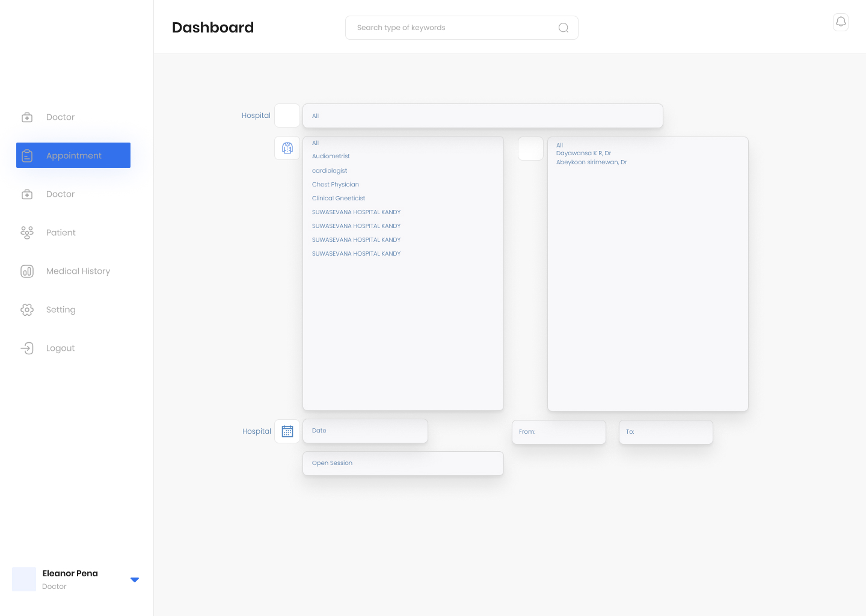Click the doctor coat specialty icon
The height and width of the screenshot is (616, 866).
click(x=287, y=148)
